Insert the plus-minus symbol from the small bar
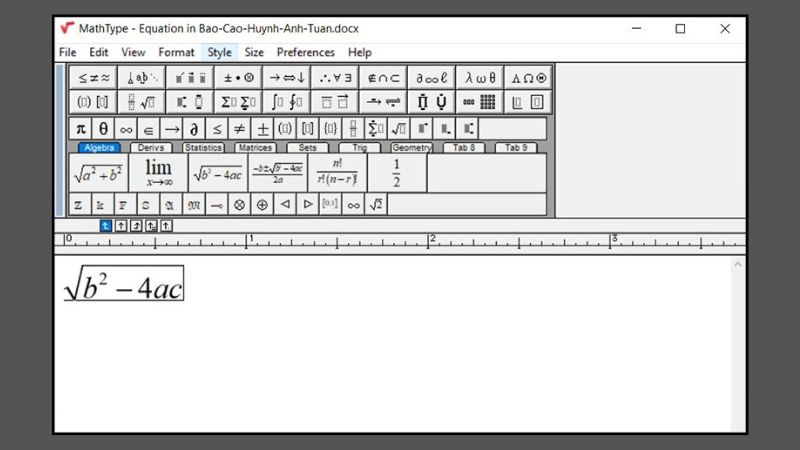This screenshot has width=800, height=450. coord(262,129)
